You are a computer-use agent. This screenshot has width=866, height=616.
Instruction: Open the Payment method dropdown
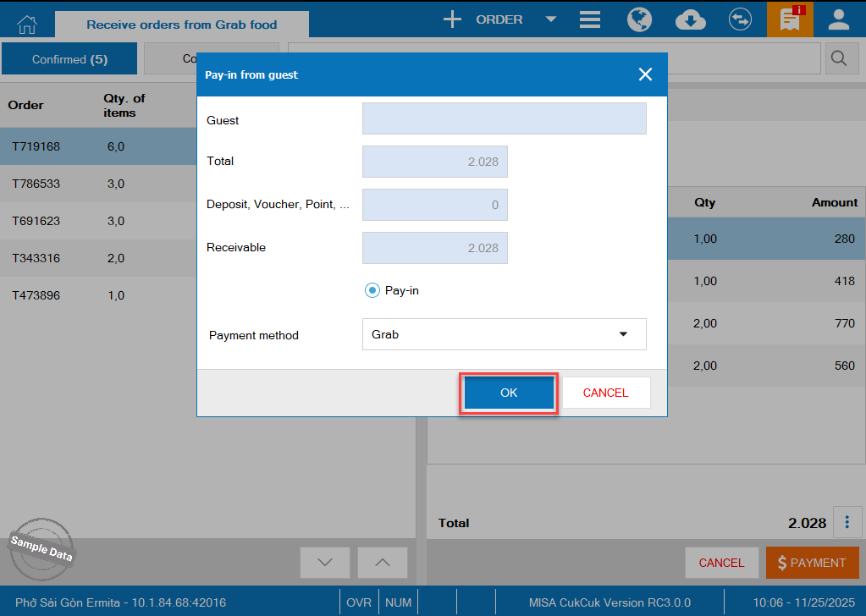pyautogui.click(x=504, y=334)
